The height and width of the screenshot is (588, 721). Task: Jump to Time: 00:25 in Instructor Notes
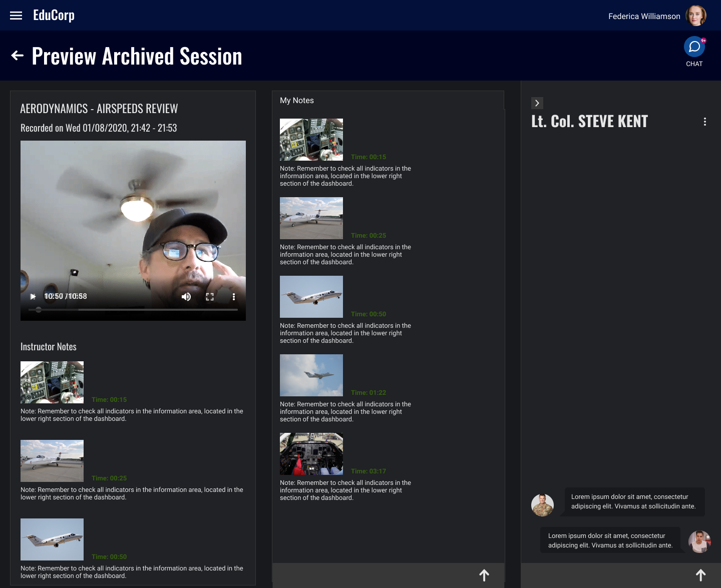coord(109,478)
